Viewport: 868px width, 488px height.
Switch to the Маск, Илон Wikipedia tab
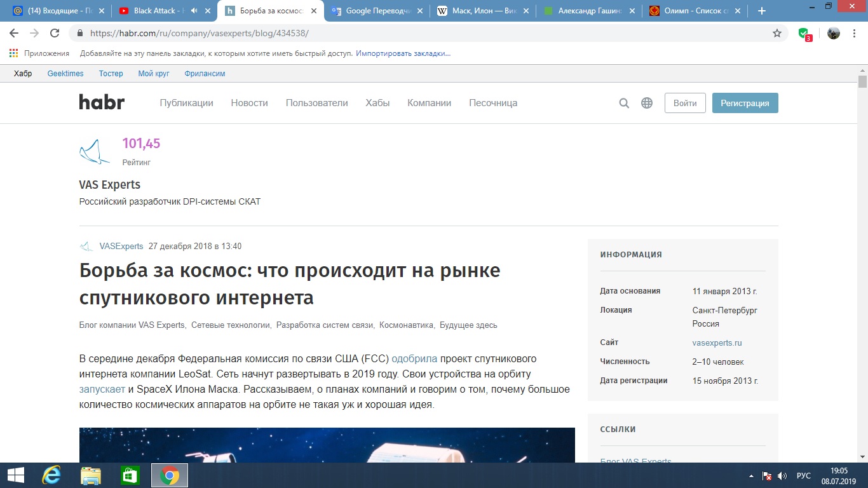[482, 11]
